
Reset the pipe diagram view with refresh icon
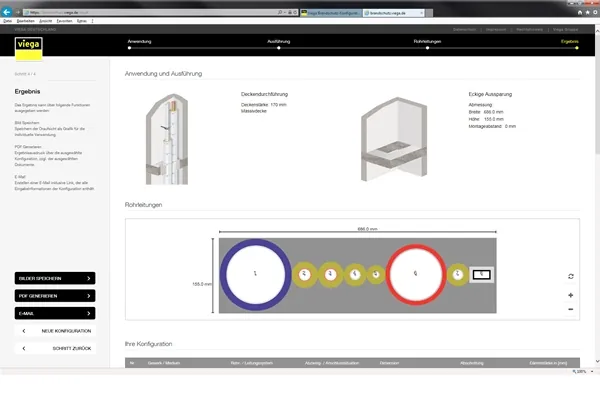click(x=570, y=276)
